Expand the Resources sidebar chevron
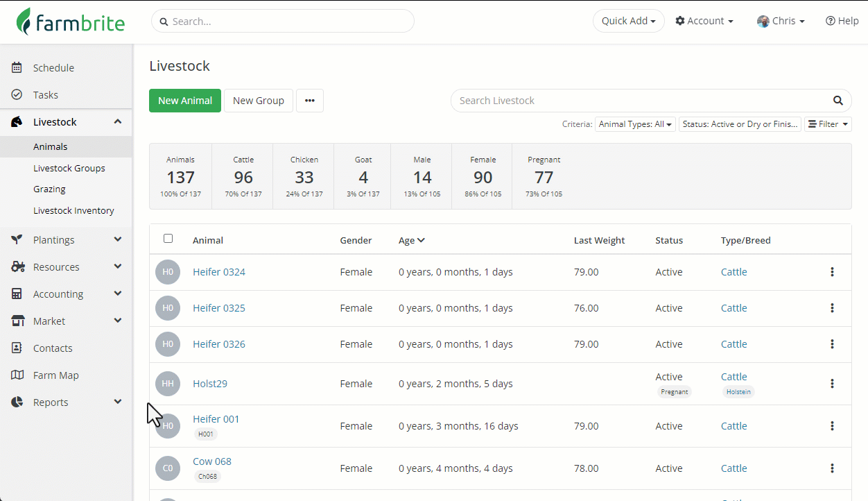 coord(118,267)
